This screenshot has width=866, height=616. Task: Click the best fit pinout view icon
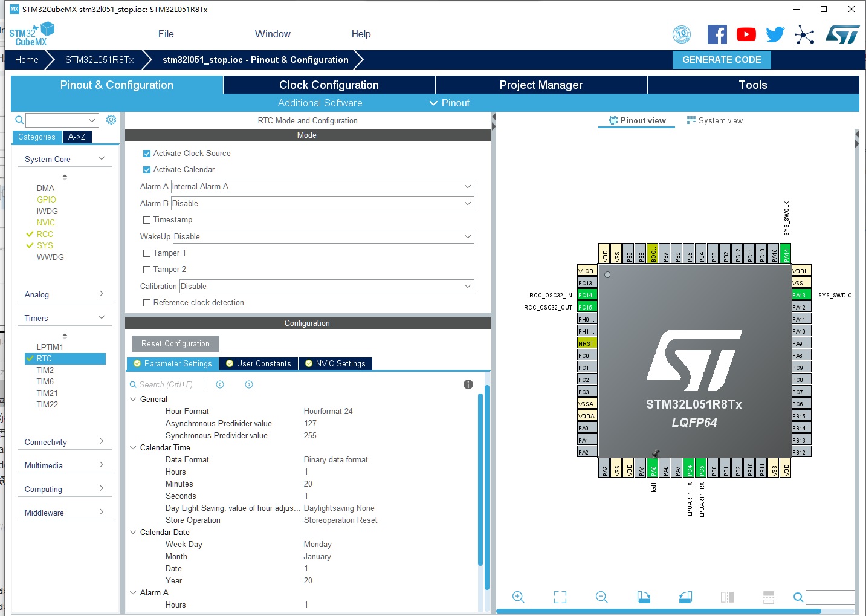pos(560,597)
